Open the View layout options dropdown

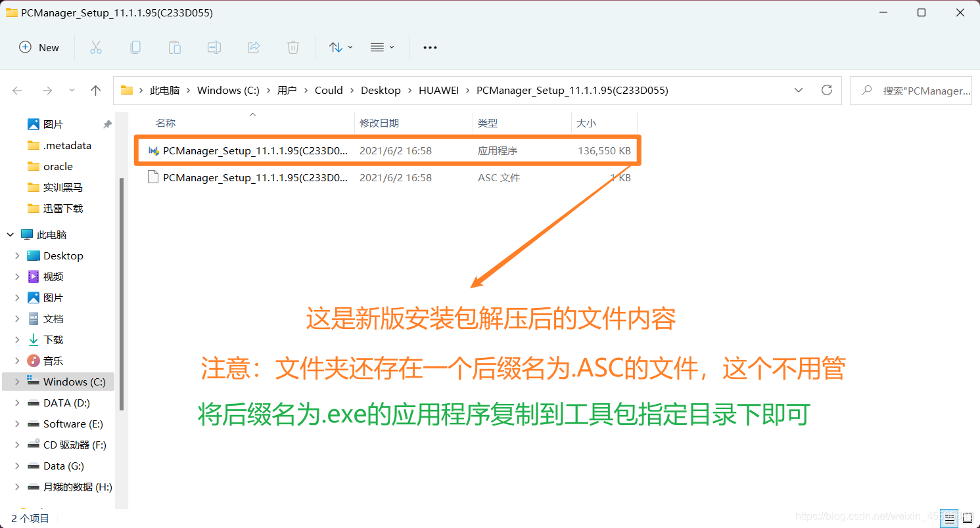383,47
